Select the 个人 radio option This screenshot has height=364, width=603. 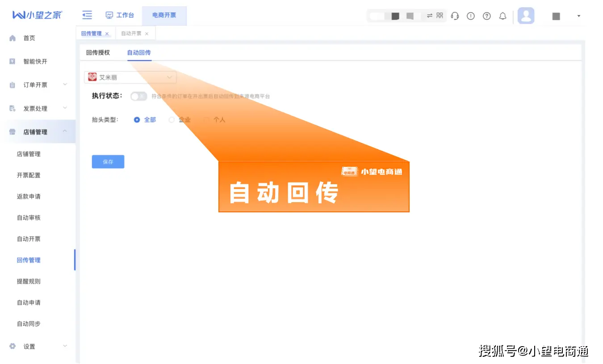pos(206,120)
